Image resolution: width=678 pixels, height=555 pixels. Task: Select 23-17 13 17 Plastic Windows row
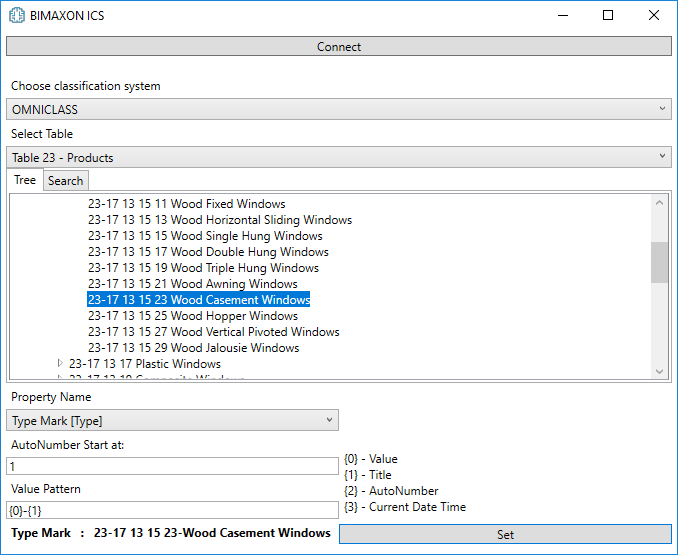click(x=145, y=364)
